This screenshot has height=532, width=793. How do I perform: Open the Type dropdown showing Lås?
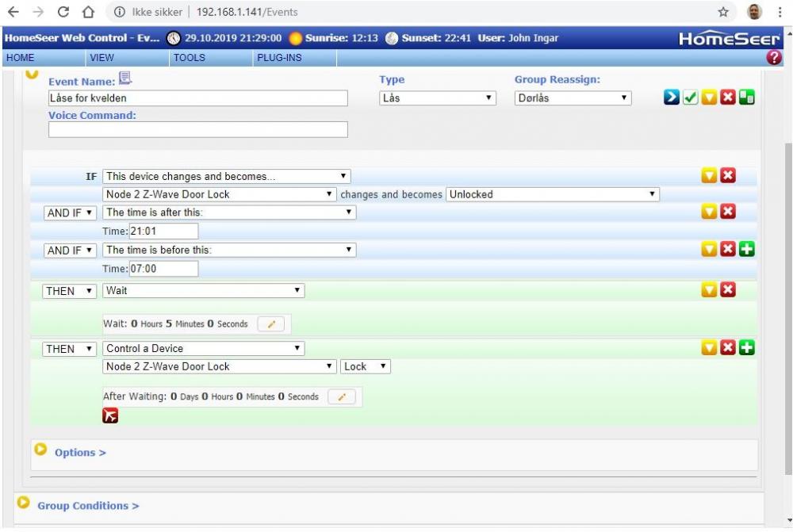437,98
